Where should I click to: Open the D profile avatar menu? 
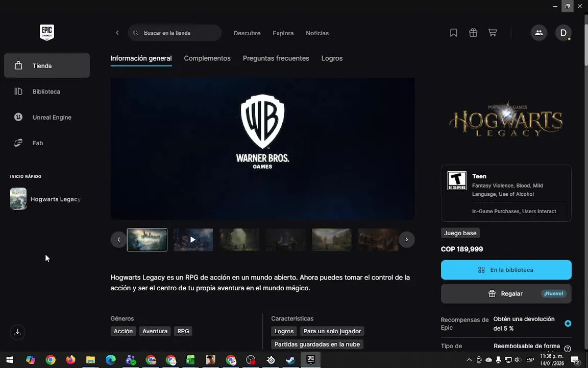click(563, 33)
